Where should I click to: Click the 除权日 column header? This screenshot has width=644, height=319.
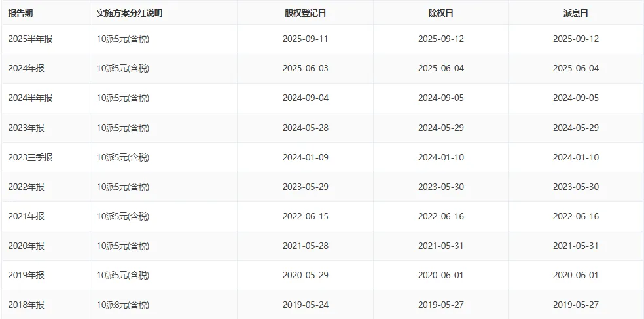point(440,13)
